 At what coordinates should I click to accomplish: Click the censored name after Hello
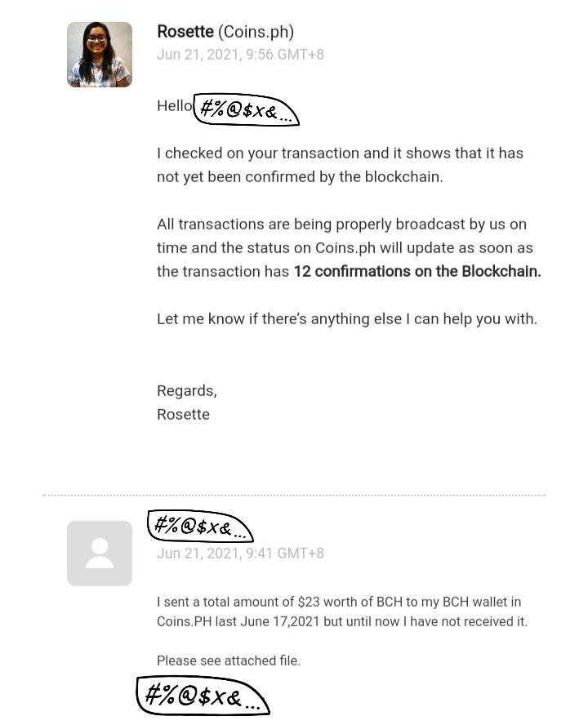point(246,109)
